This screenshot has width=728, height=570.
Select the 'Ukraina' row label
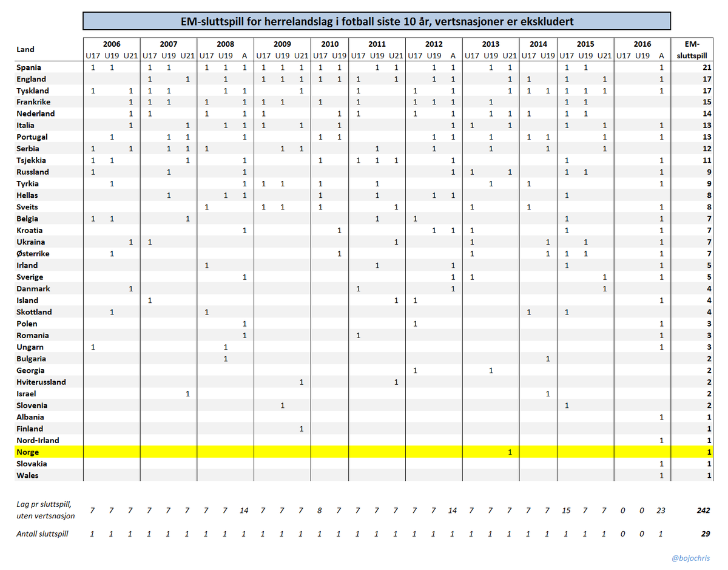(30, 242)
